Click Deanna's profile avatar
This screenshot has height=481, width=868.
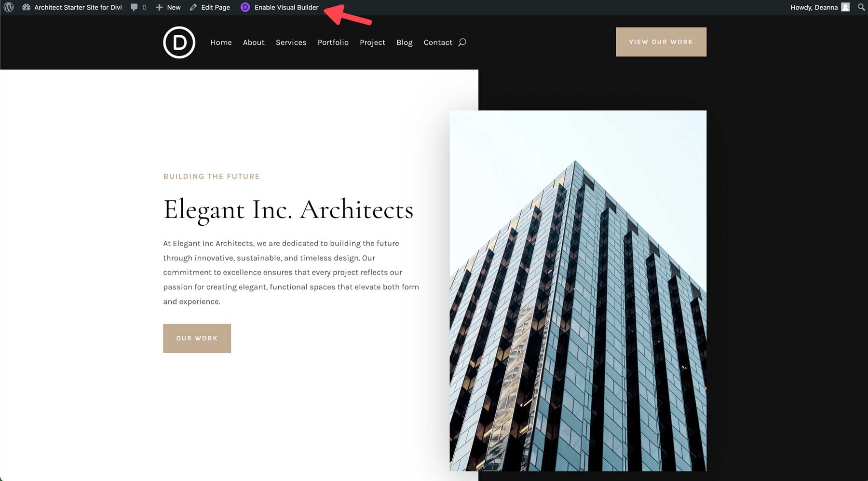pyautogui.click(x=845, y=7)
